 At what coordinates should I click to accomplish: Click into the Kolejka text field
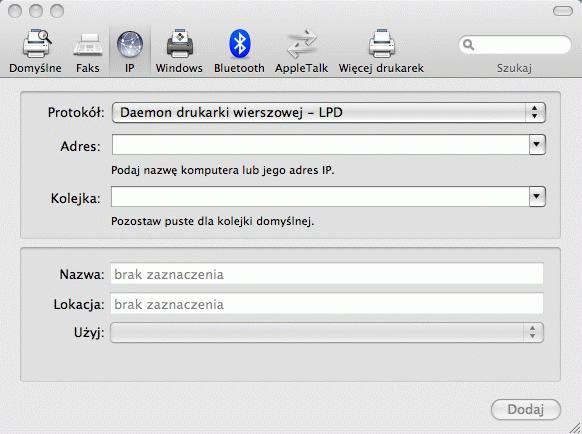pyautogui.click(x=320, y=196)
